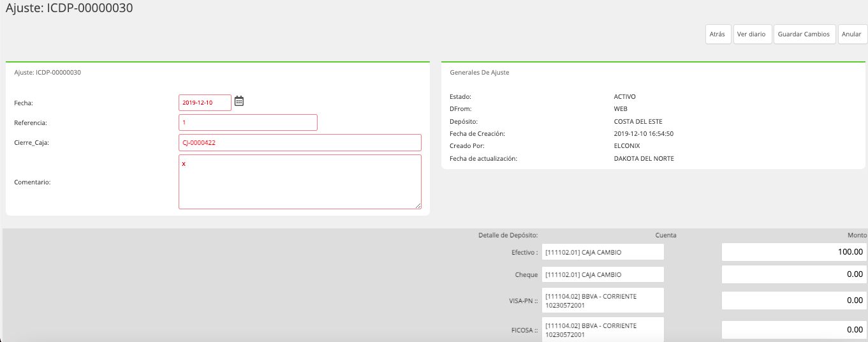The image size is (868, 342).
Task: Click the Efectivo amount field showing 100.00
Action: tap(794, 252)
